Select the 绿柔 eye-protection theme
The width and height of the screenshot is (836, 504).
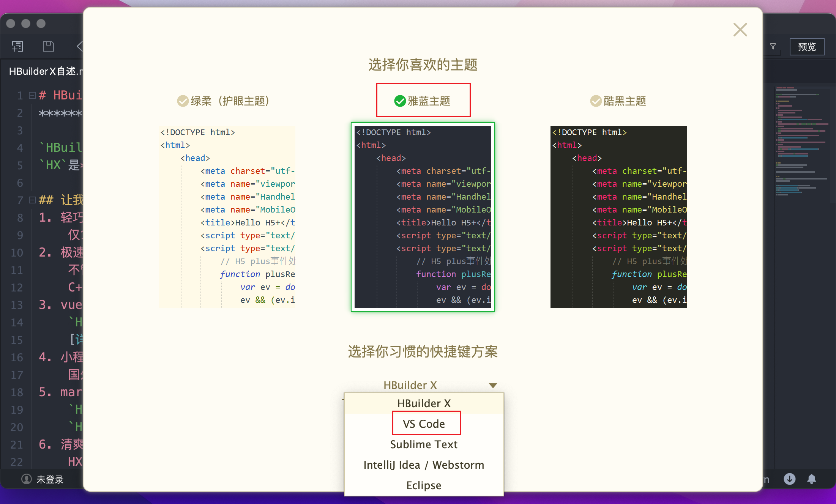(183, 101)
